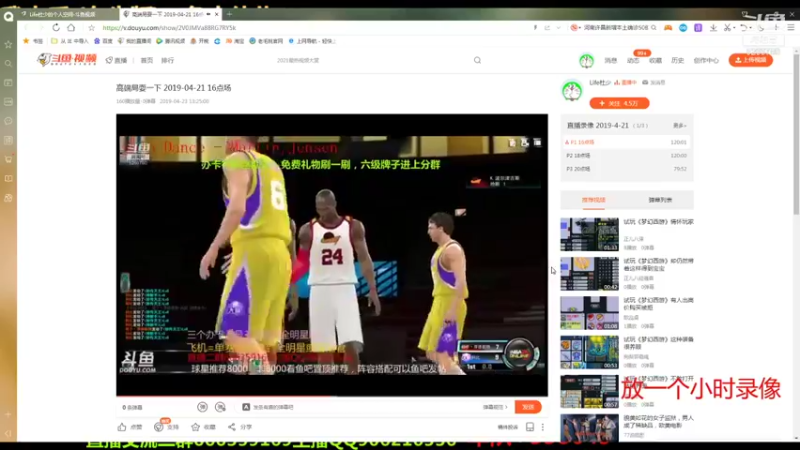Viewport: 800px width, 450px height.
Task: Click the mobile view icon below the video
Action: (530, 427)
